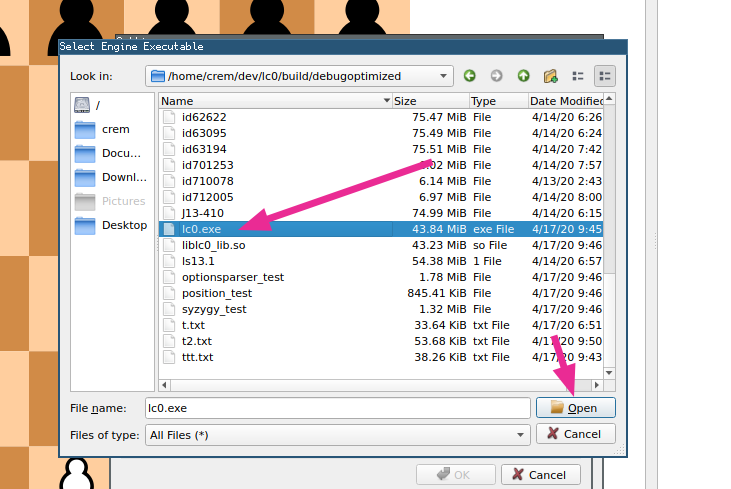Click the horizontal scrollbar of file list

[x=380, y=385]
